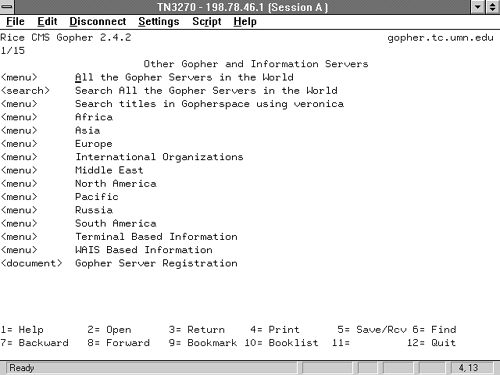Open the Disconnect menu

[98, 22]
